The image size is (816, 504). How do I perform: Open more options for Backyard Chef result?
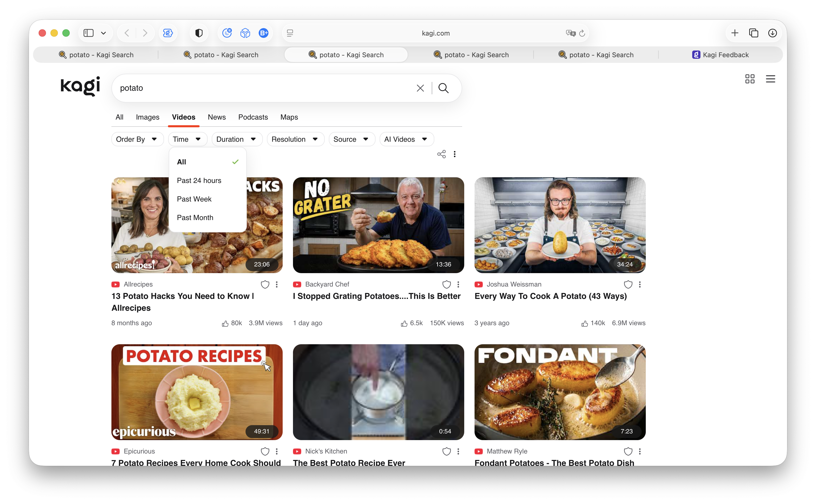pos(458,284)
